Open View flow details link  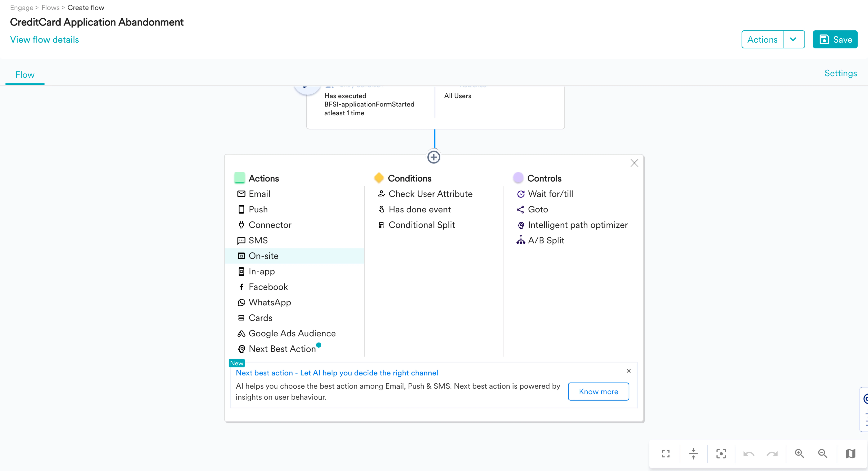(44, 39)
